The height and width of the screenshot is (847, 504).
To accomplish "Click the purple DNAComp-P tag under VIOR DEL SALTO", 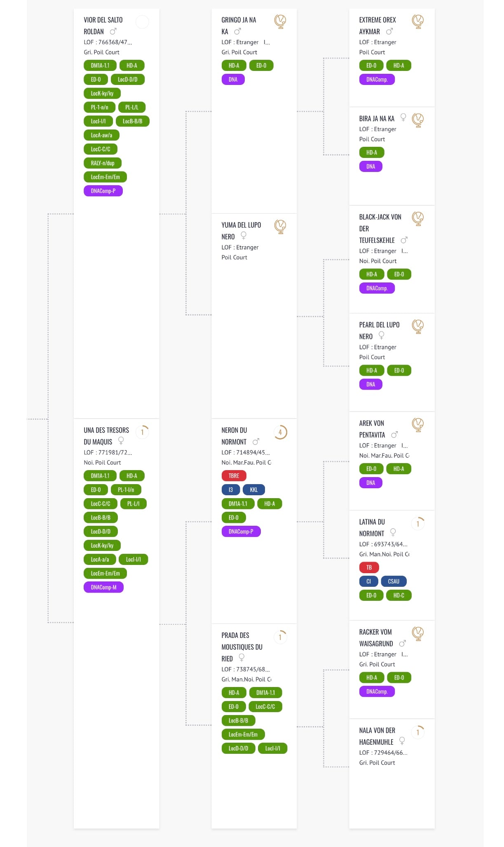I will [103, 191].
